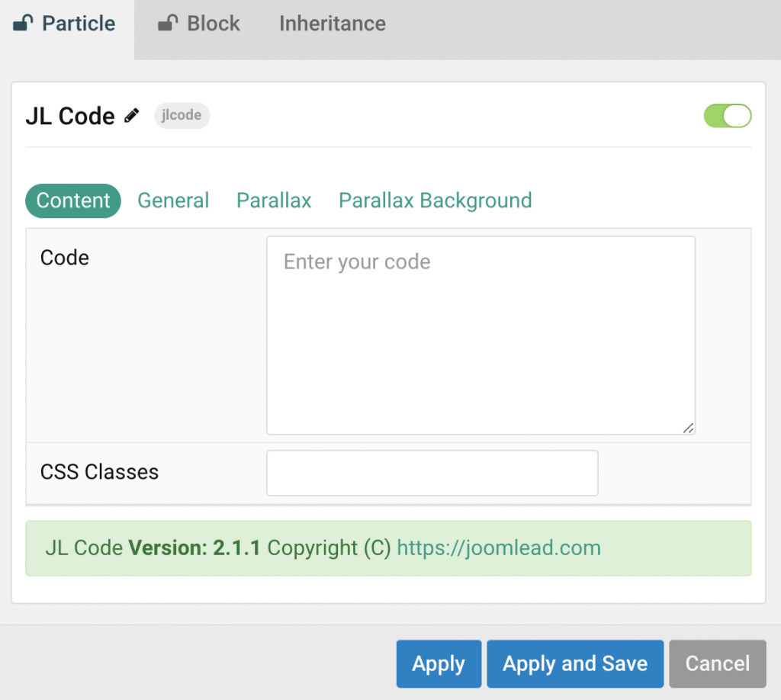
Task: Visit the joomlead.com link
Action: [499, 547]
